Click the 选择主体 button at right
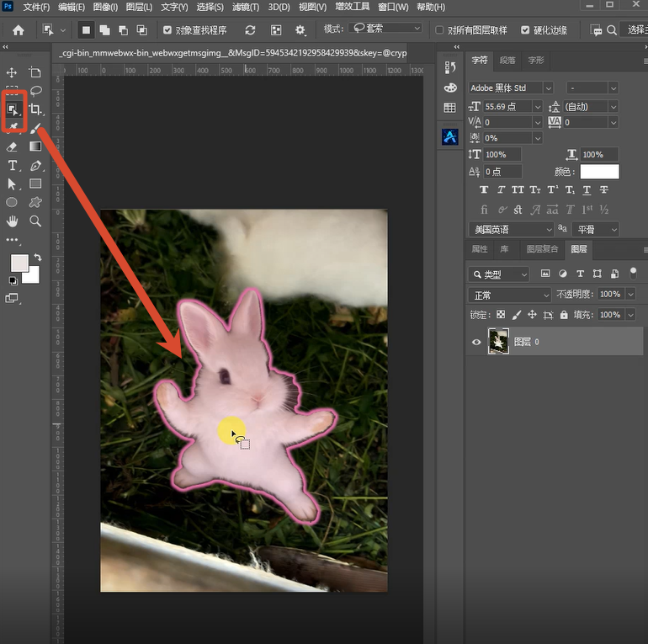 point(635,29)
